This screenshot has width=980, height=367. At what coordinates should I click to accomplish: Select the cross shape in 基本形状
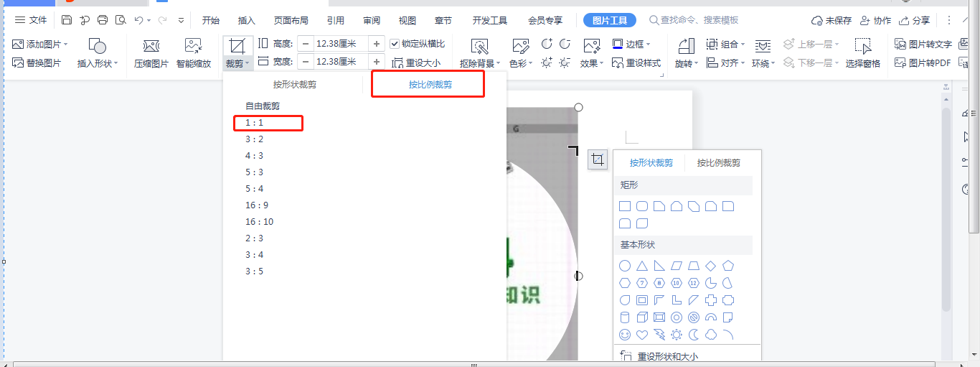(711, 300)
